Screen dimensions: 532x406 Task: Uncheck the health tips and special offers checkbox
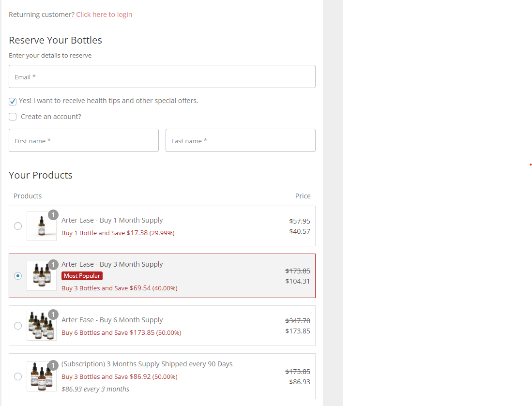(x=13, y=101)
